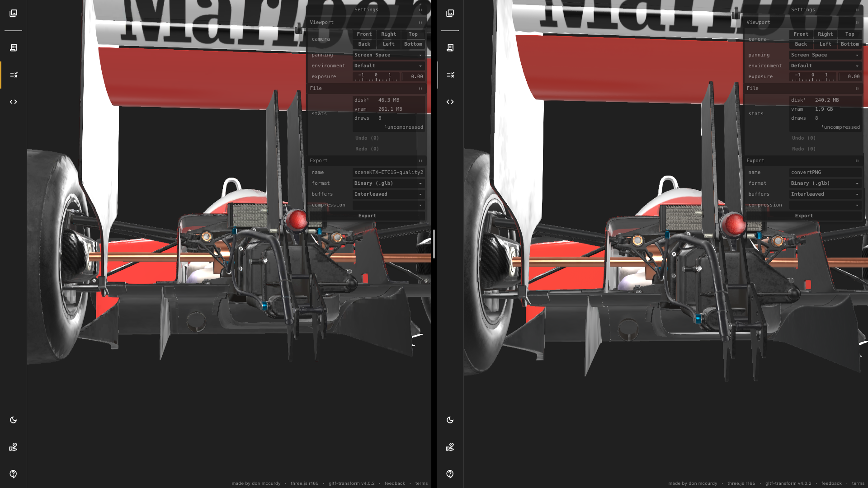This screenshot has height=488, width=868.
Task: Open the feedback link in left window footer
Action: point(394,483)
